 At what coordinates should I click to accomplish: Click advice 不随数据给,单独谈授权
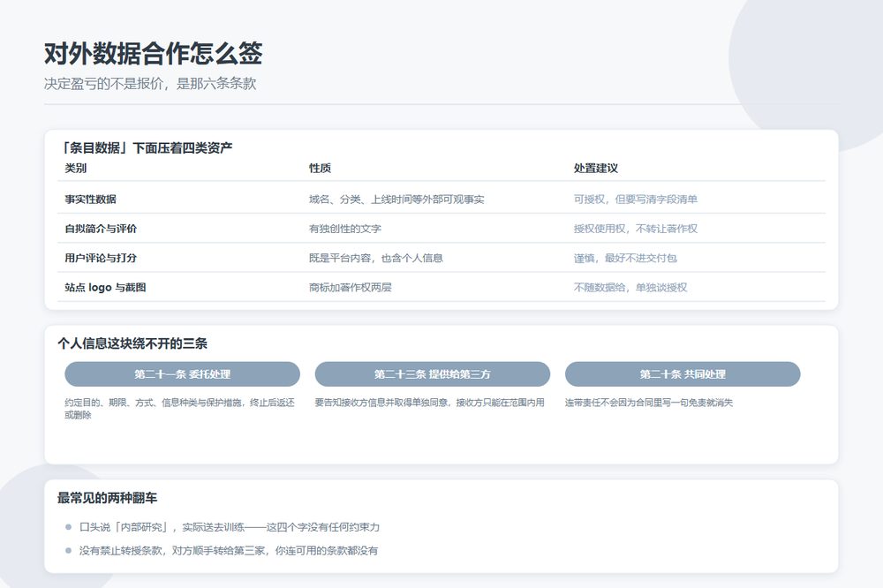click(x=630, y=287)
